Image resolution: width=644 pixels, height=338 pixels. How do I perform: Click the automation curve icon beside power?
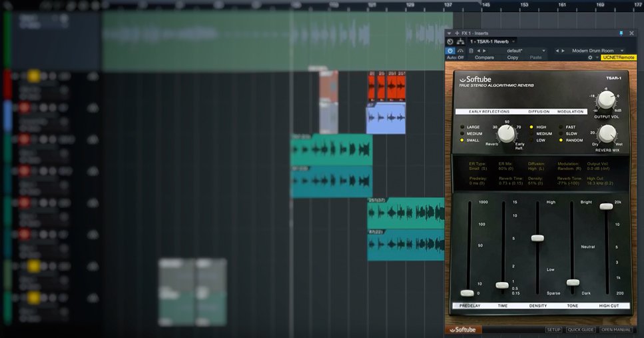point(460,51)
